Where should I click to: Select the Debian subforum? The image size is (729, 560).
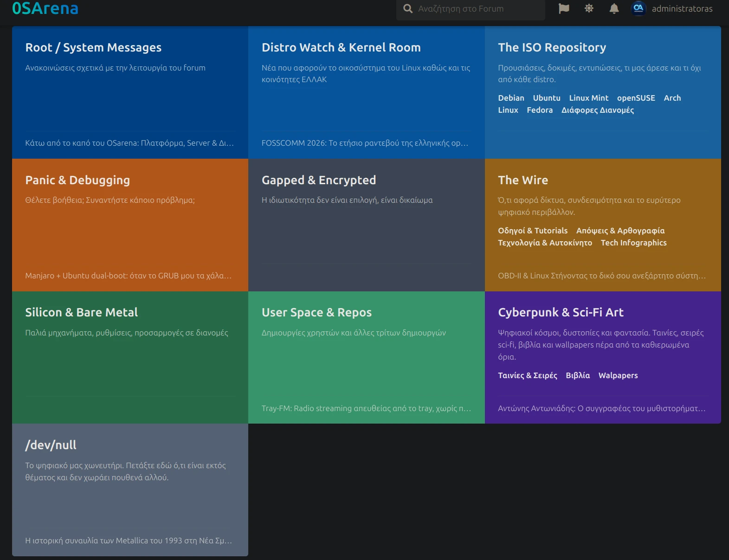pos(511,98)
